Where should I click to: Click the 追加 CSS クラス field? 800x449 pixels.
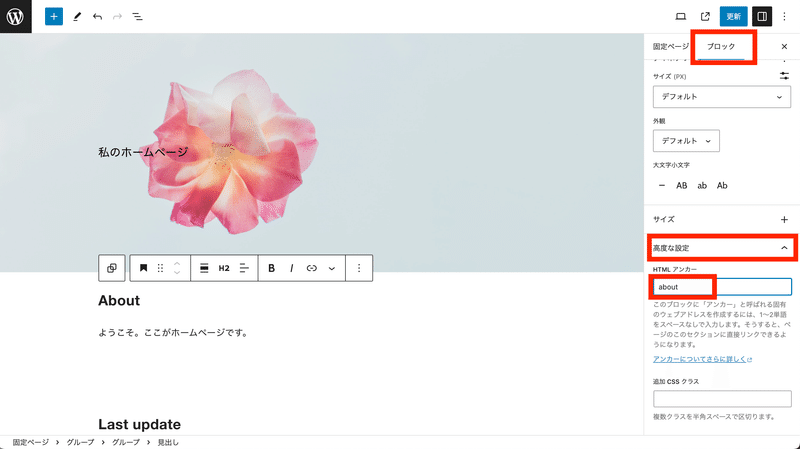tap(722, 398)
